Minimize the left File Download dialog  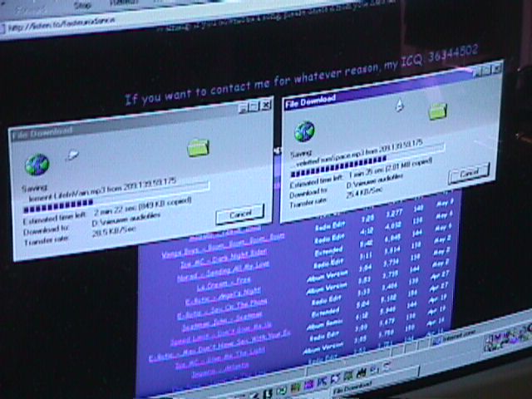(242, 107)
